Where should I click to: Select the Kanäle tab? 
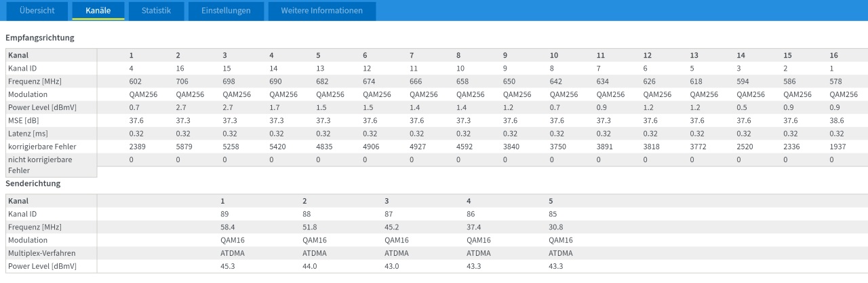[x=98, y=11]
